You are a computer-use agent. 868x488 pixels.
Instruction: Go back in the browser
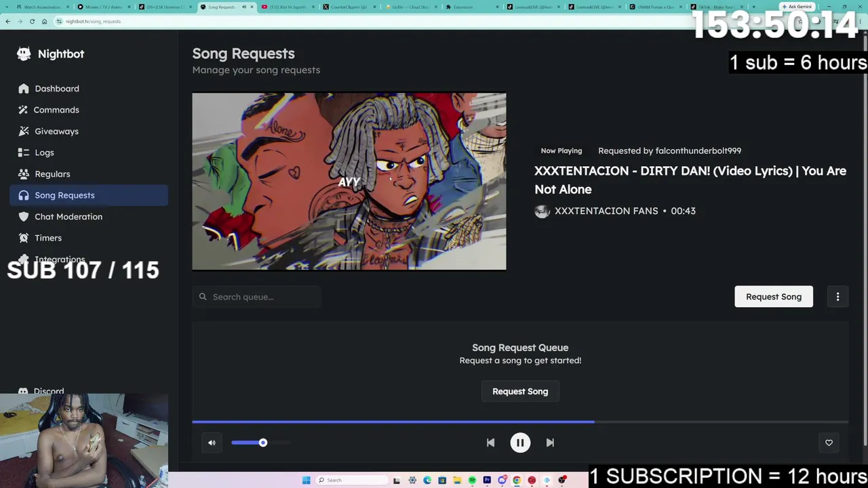tap(7, 21)
